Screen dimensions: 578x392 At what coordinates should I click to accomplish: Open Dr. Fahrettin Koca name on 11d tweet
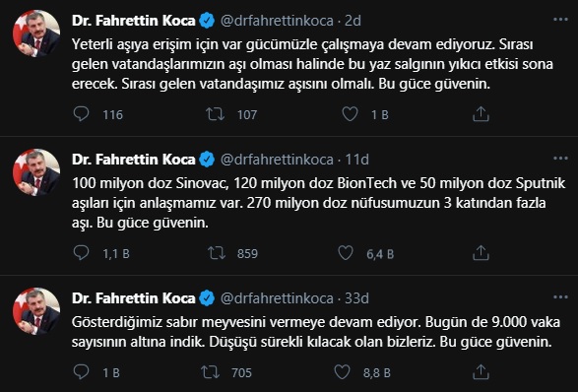(x=134, y=160)
